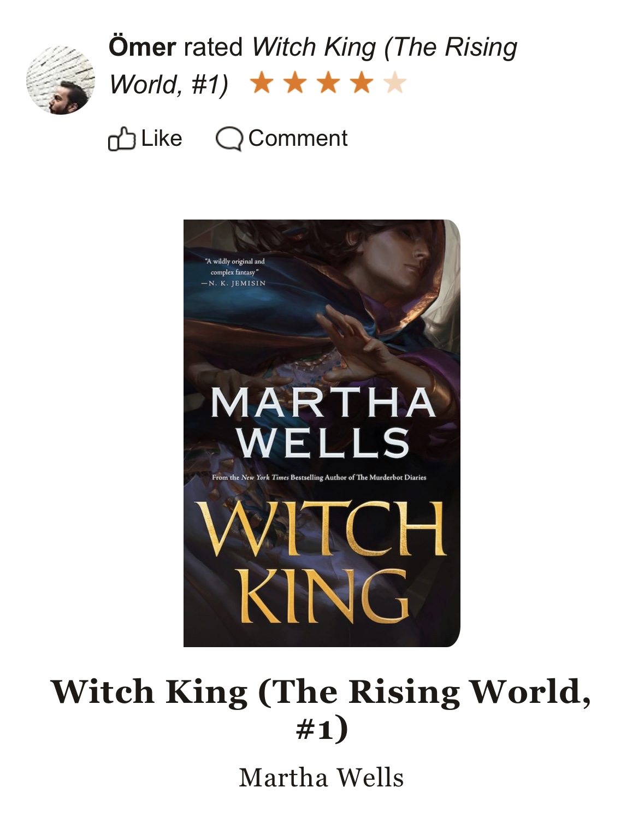644x817 pixels.
Task: Open the Witch King book cover
Action: point(322,433)
